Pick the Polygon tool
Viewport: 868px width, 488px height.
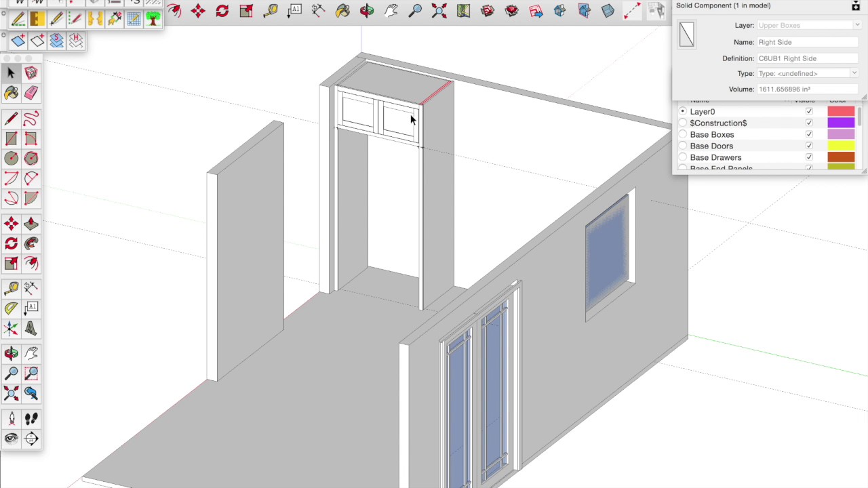[x=31, y=159]
